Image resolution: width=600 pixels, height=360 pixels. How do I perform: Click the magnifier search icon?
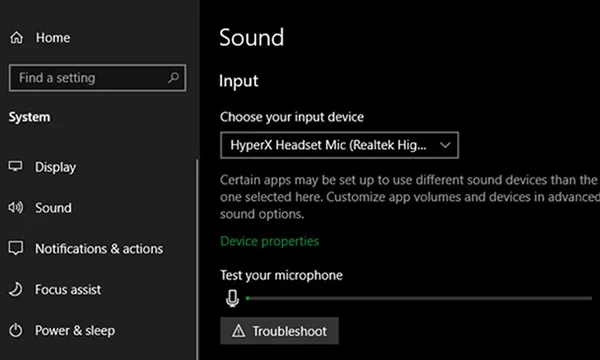point(173,78)
